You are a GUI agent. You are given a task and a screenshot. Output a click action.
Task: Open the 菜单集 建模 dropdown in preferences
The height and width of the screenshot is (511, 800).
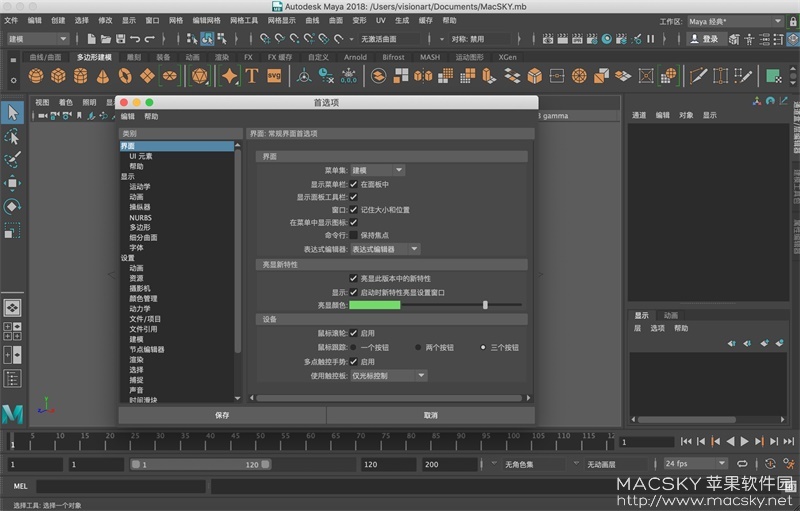click(x=378, y=170)
